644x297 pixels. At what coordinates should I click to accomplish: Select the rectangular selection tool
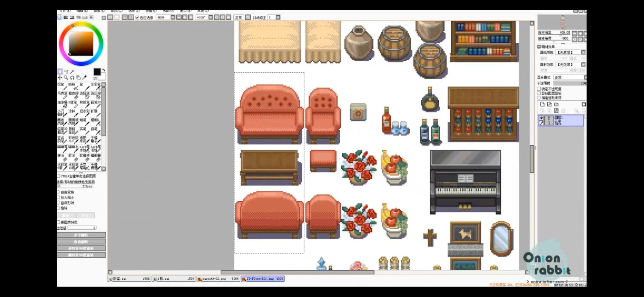pyautogui.click(x=60, y=71)
